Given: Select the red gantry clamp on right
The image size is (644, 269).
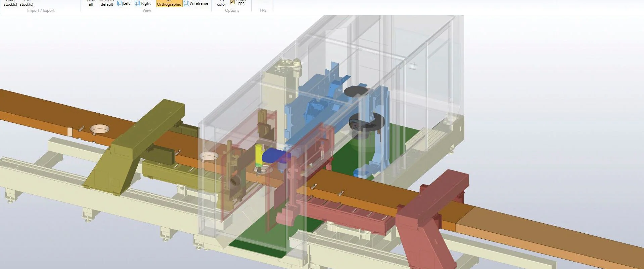Looking at the screenshot, I should coord(433,202).
